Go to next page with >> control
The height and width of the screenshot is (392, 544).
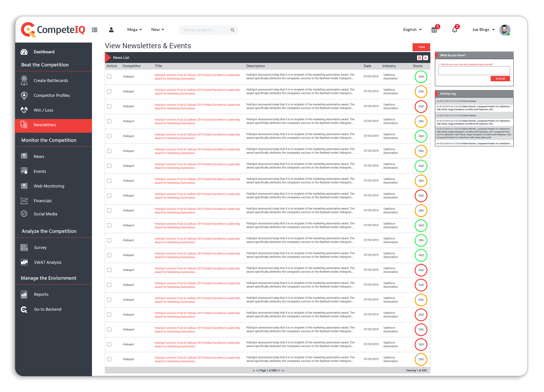tap(279, 370)
